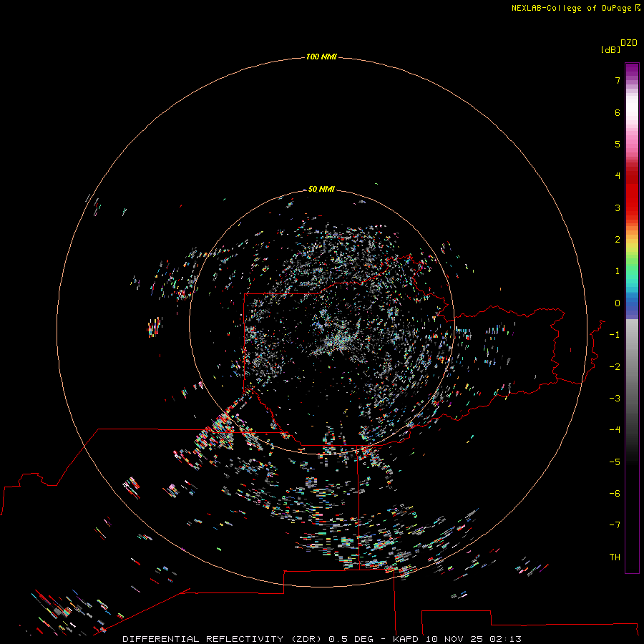Image resolution: width=644 pixels, height=644 pixels.
Task: Click the 100 NMI range ring label
Action: pyautogui.click(x=321, y=57)
